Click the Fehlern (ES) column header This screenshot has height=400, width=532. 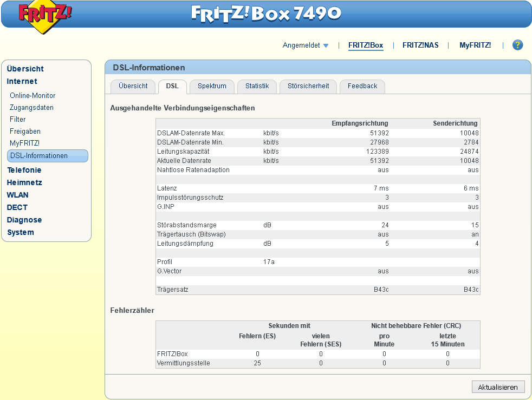click(257, 336)
